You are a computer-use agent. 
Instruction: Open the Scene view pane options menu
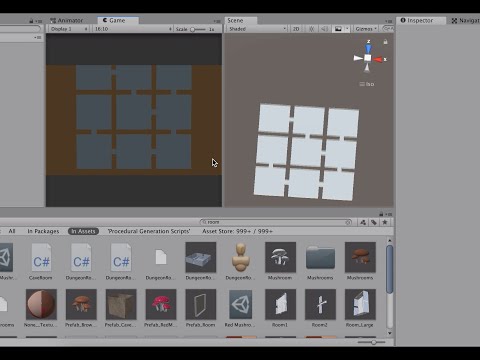pyautogui.click(x=389, y=21)
